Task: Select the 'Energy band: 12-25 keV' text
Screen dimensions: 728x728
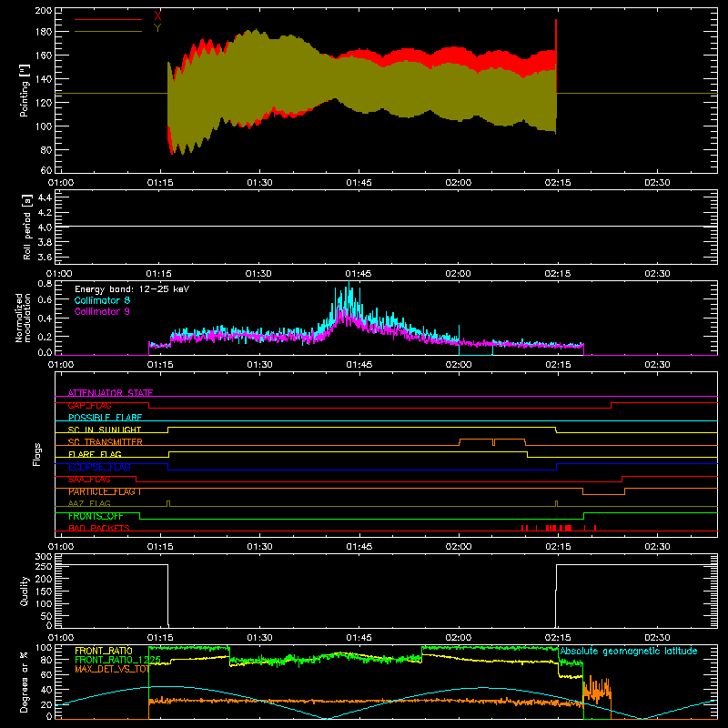Action: 132,289
